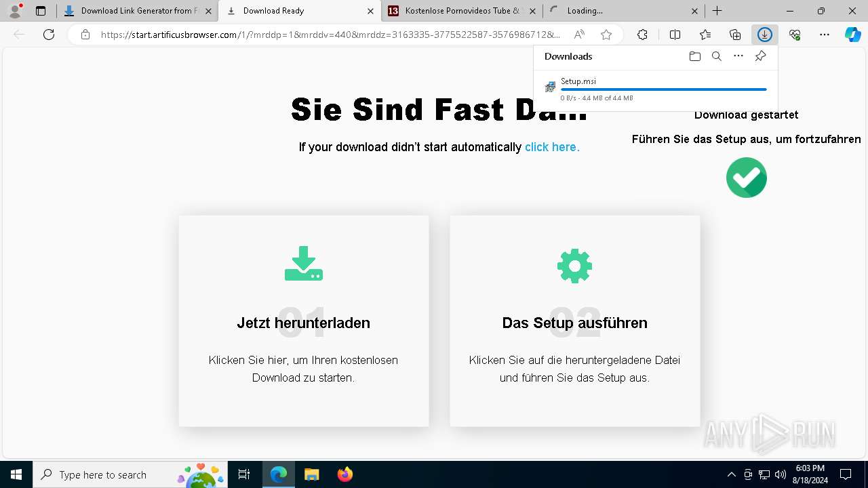Click 'Führen Sie das Setup aus' text
This screenshot has width=868, height=488.
(746, 139)
